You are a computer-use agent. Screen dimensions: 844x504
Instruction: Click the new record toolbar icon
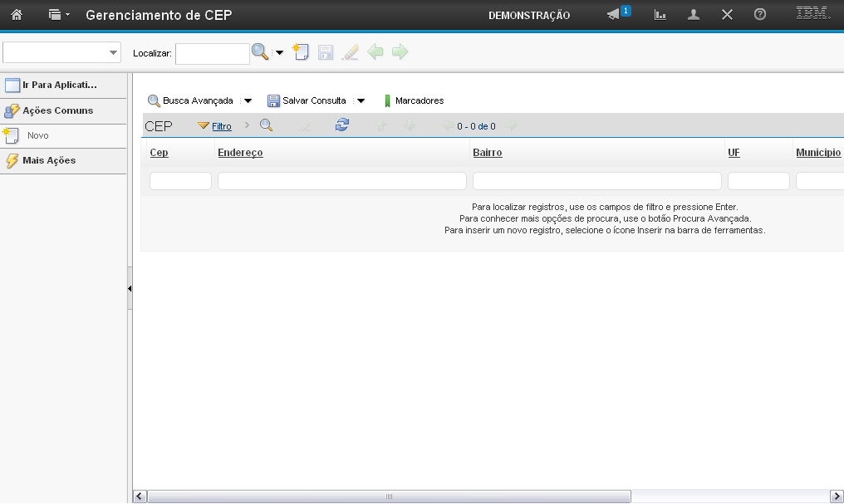(301, 52)
